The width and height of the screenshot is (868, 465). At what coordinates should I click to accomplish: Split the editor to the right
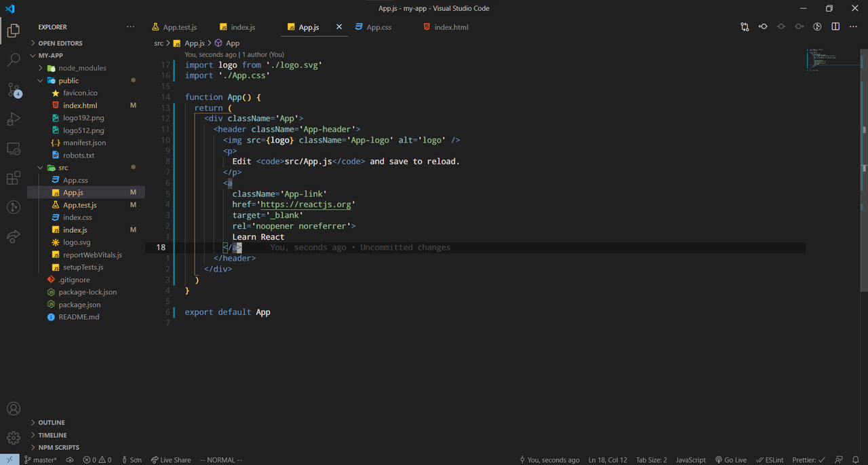coord(835,27)
